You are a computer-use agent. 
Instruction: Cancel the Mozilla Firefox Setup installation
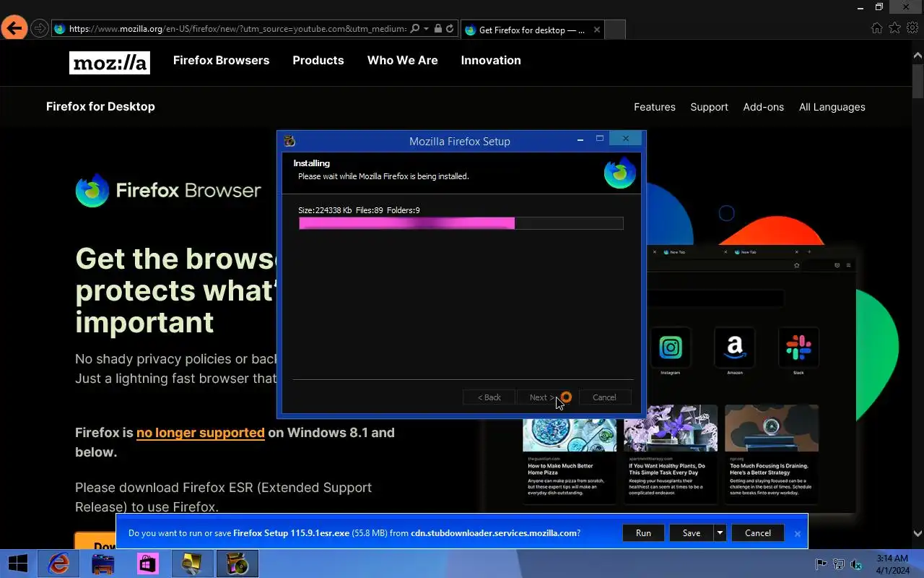pyautogui.click(x=604, y=397)
